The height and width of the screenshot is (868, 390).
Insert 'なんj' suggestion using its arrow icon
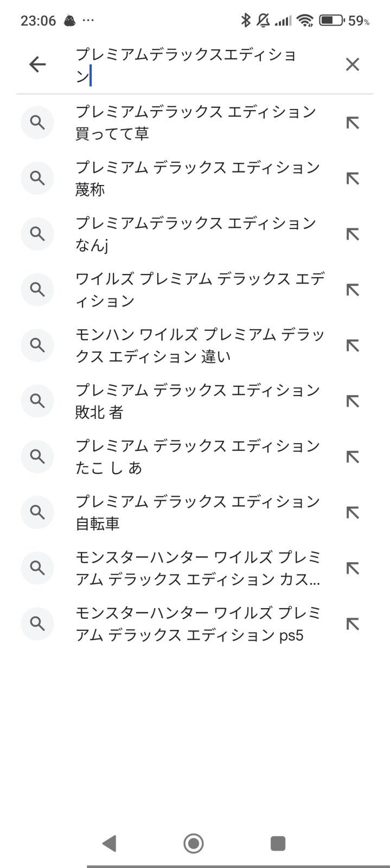[353, 234]
